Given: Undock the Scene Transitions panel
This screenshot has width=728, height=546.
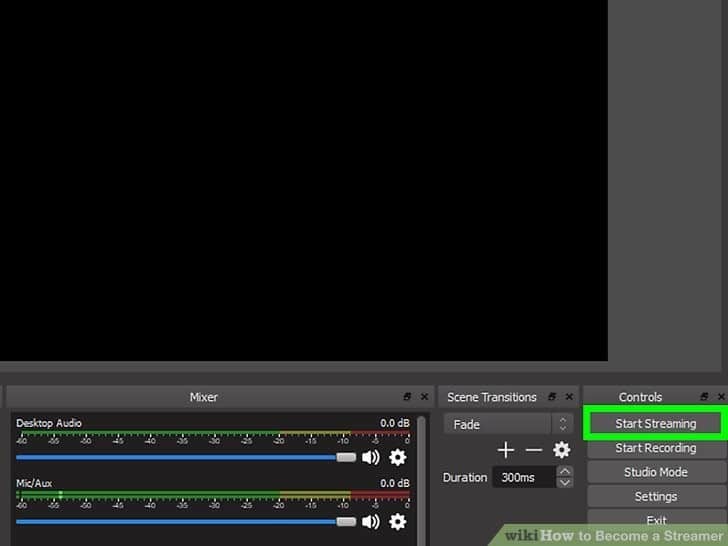Looking at the screenshot, I should tap(552, 397).
